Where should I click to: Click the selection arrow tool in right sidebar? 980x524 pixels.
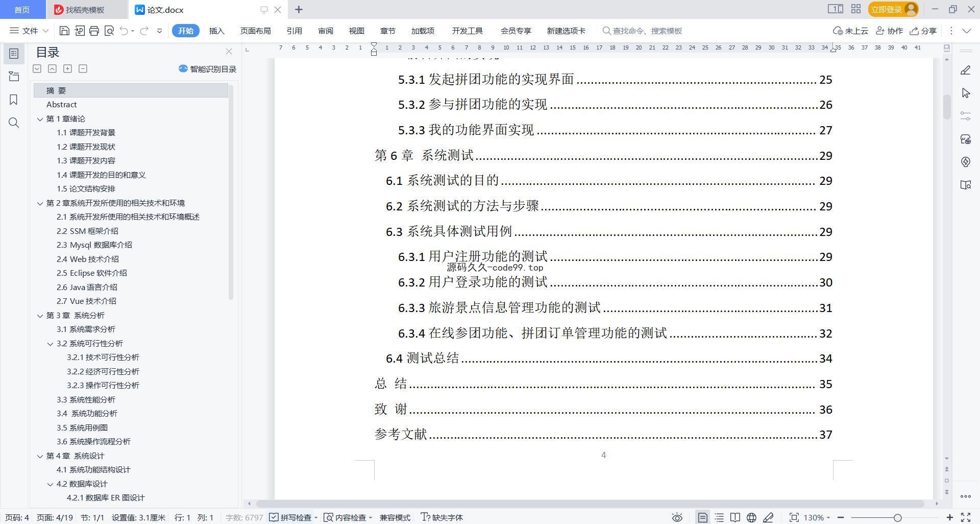[x=965, y=93]
